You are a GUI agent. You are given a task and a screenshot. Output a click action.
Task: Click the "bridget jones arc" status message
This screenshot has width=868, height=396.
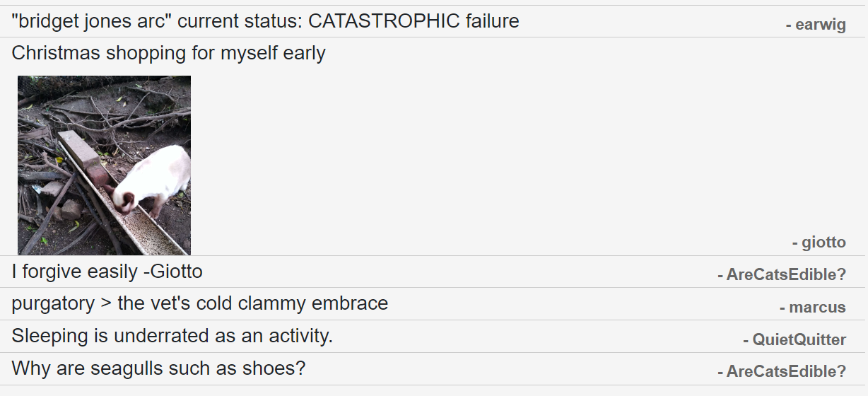tap(265, 21)
